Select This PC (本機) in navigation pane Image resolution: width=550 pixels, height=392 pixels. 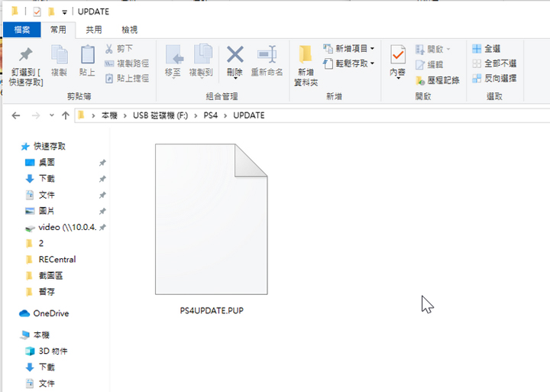pyautogui.click(x=41, y=335)
